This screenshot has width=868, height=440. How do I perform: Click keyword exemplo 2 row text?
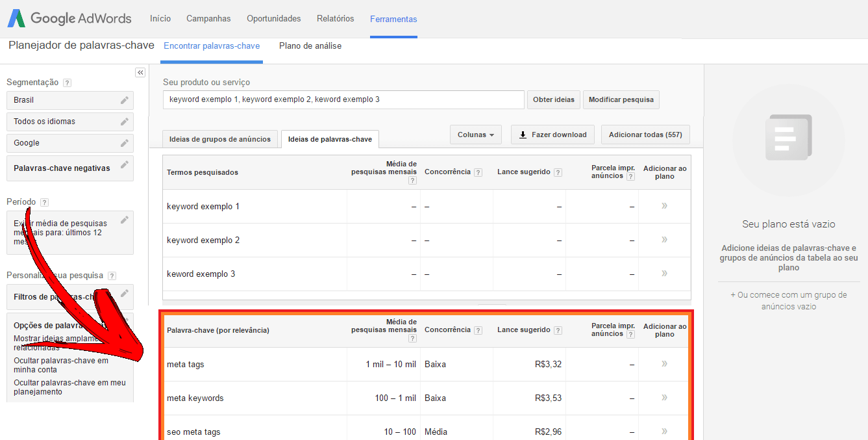[x=203, y=240]
